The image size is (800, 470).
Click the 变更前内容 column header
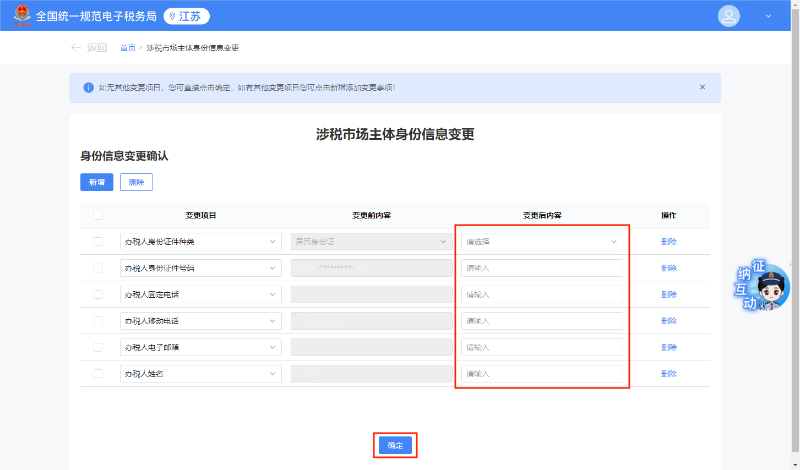pyautogui.click(x=371, y=215)
